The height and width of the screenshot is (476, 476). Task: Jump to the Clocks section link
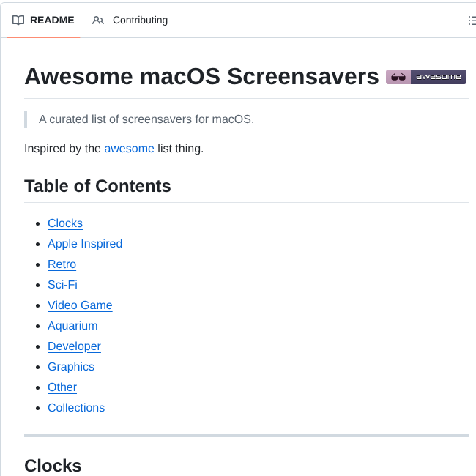pyautogui.click(x=65, y=223)
